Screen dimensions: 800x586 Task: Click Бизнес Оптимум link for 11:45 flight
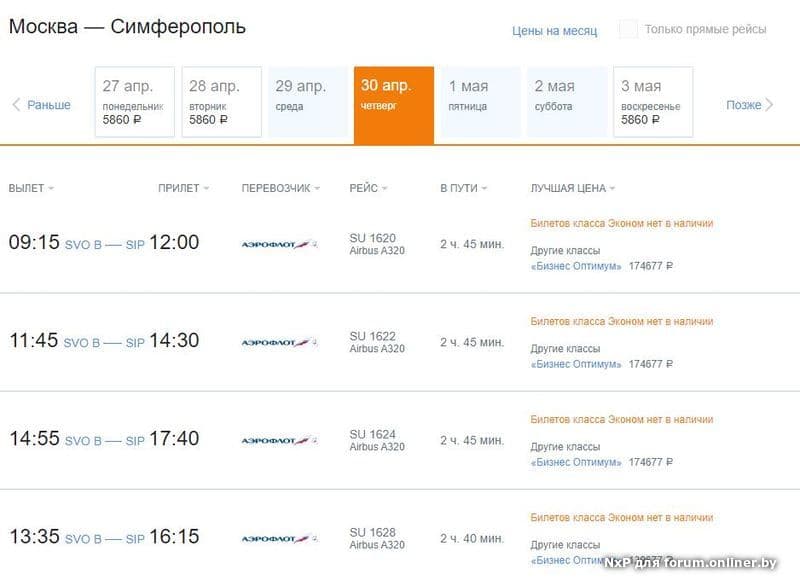click(x=575, y=364)
